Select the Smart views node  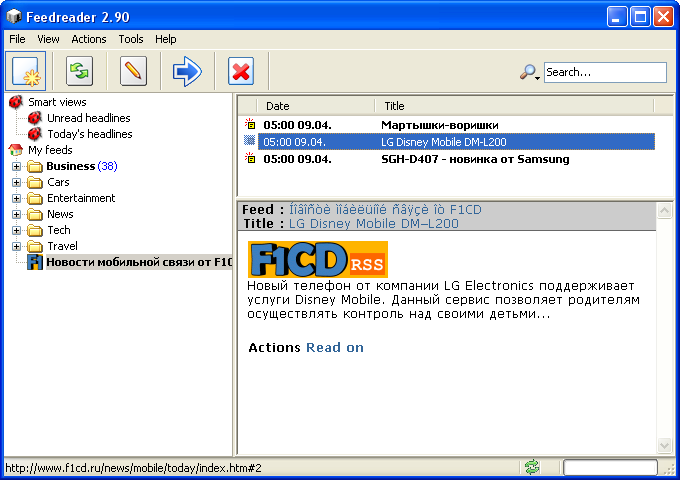(x=57, y=102)
